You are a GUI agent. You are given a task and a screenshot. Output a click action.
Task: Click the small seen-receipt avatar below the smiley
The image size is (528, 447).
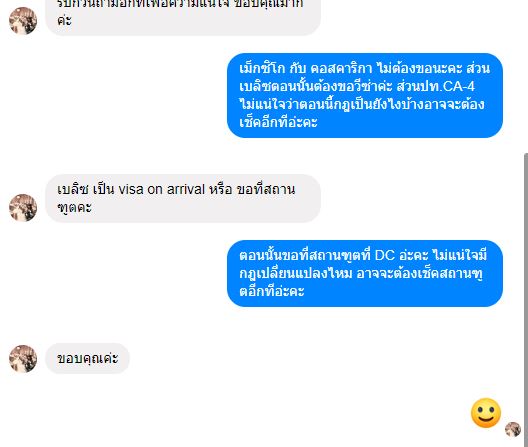click(513, 429)
